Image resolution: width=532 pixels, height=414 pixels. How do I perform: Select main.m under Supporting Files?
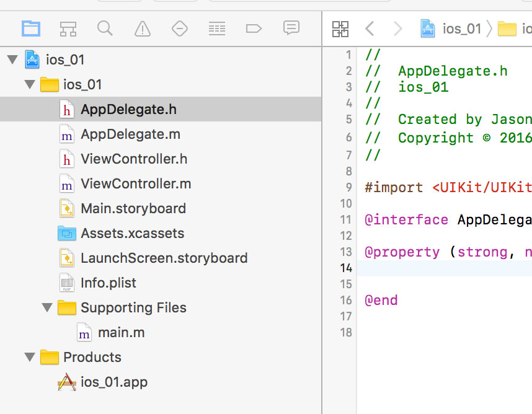point(121,332)
